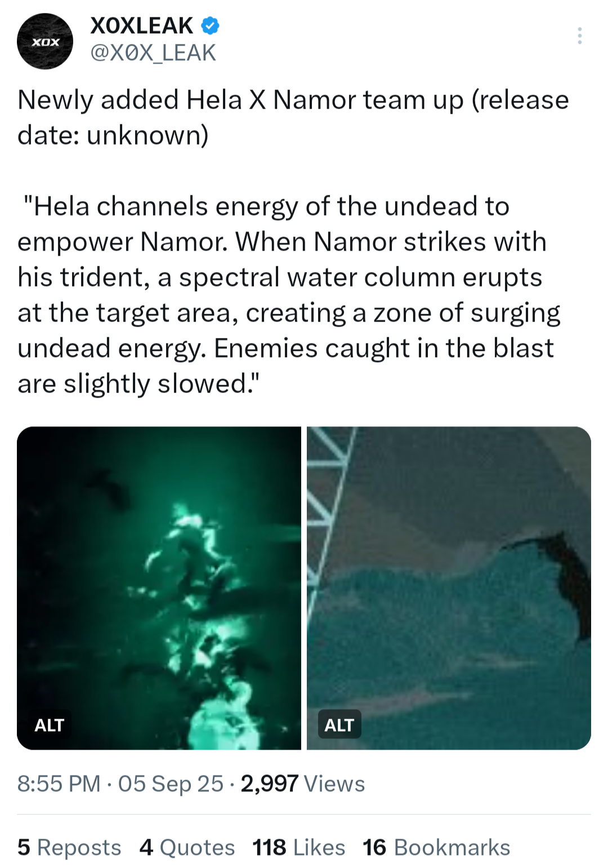Show ALT text for the teal water image

coord(339,725)
